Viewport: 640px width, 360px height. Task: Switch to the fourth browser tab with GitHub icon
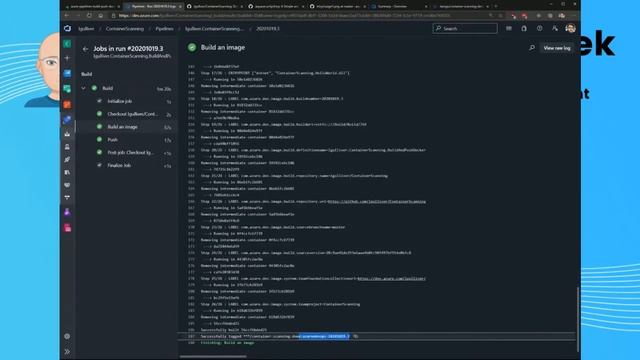276,7
